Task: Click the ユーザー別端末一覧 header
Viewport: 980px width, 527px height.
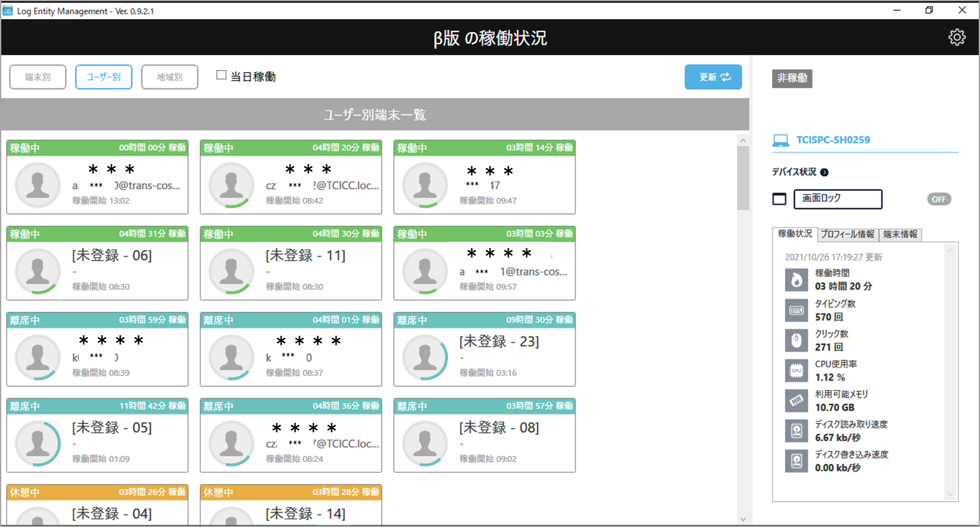Action: point(375,115)
